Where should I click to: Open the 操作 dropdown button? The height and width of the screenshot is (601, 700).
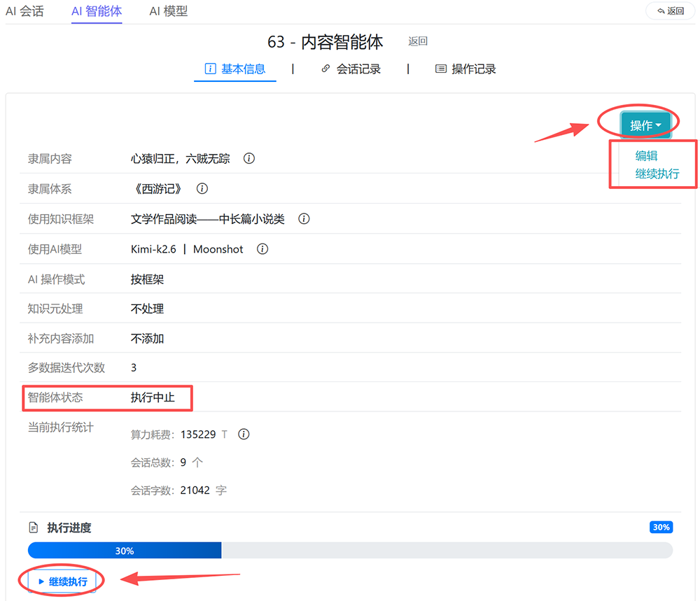click(645, 125)
